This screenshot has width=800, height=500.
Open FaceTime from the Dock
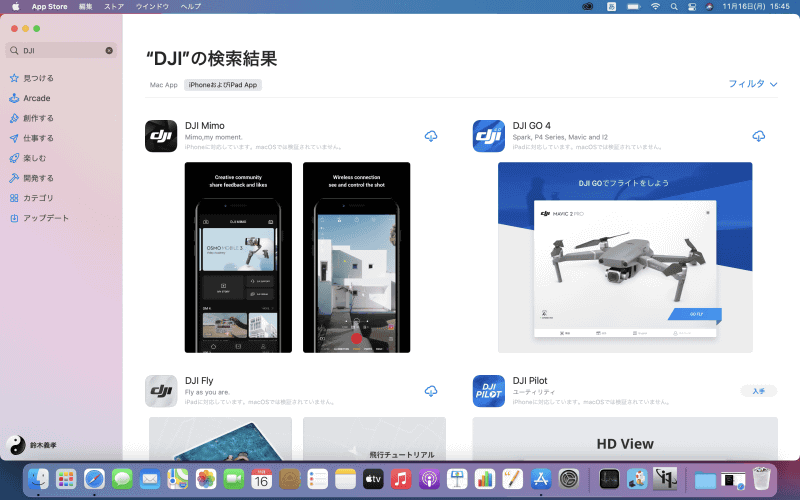[234, 479]
